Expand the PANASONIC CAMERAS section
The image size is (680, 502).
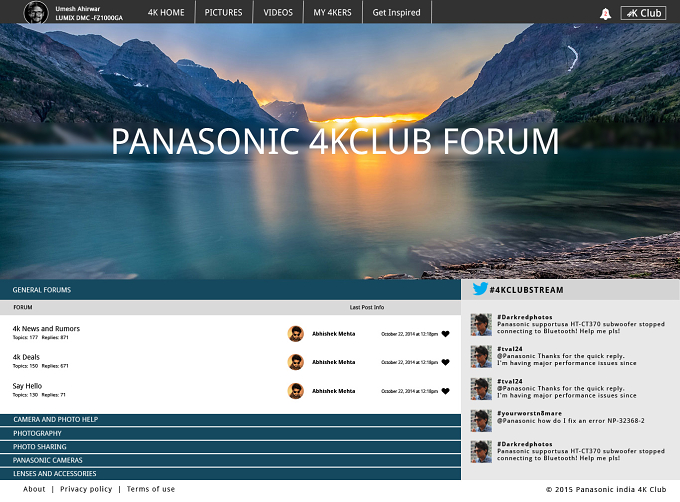tap(230, 460)
